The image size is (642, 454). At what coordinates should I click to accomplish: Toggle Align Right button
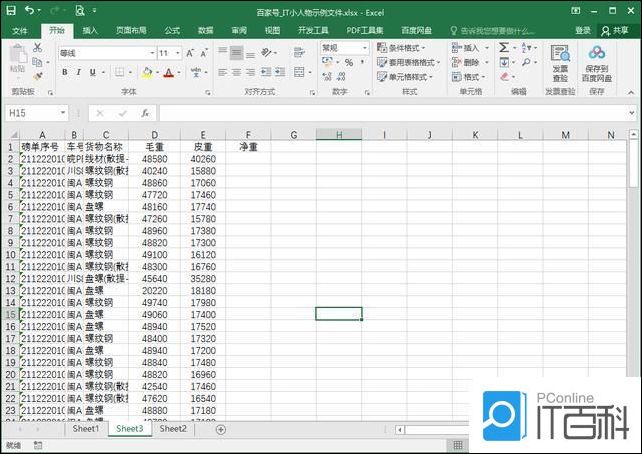tap(250, 72)
